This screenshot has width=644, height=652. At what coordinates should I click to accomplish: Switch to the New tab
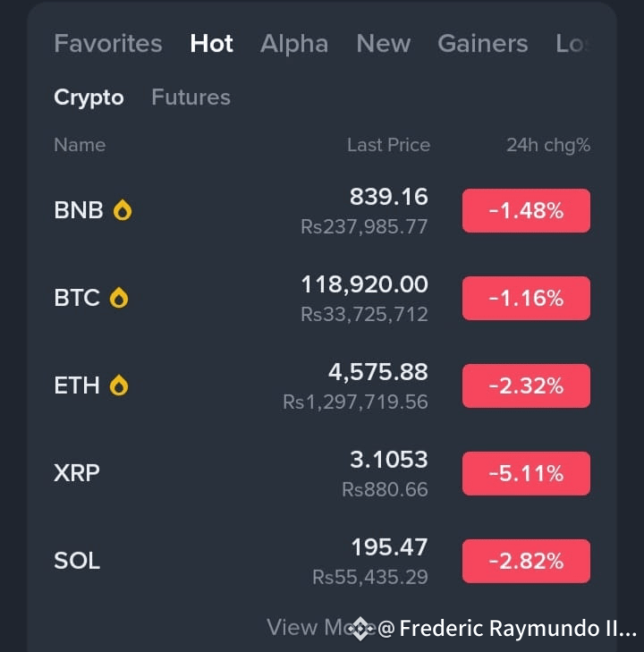pyautogui.click(x=384, y=43)
